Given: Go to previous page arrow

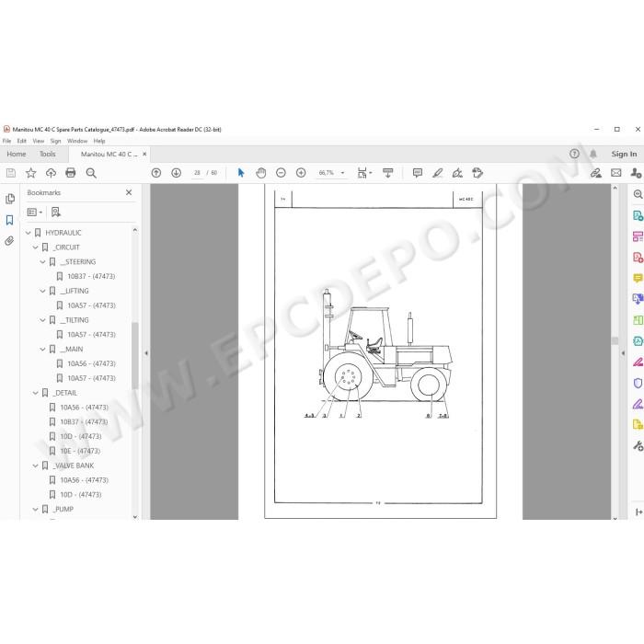Looking at the screenshot, I should click(156, 173).
